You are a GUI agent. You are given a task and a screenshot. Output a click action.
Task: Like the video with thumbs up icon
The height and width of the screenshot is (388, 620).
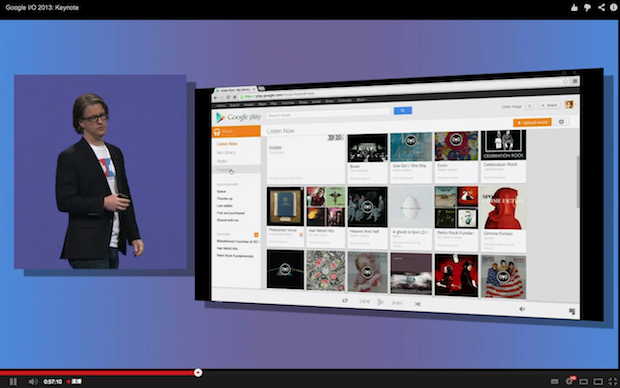click(574, 7)
